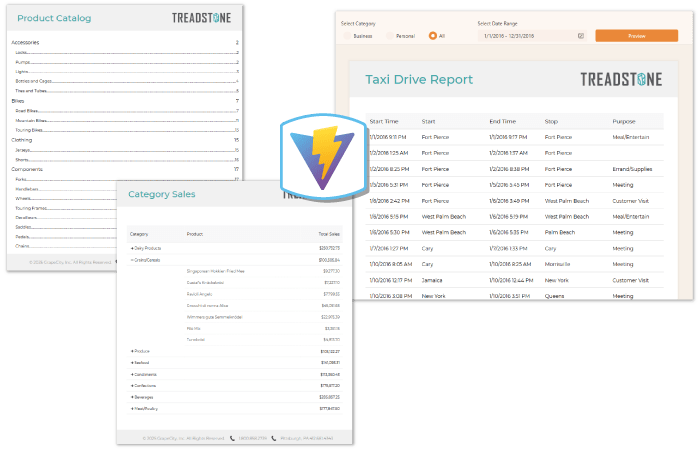Click the Total Sales column header
Image resolution: width=698 pixels, height=450 pixels.
[329, 234]
